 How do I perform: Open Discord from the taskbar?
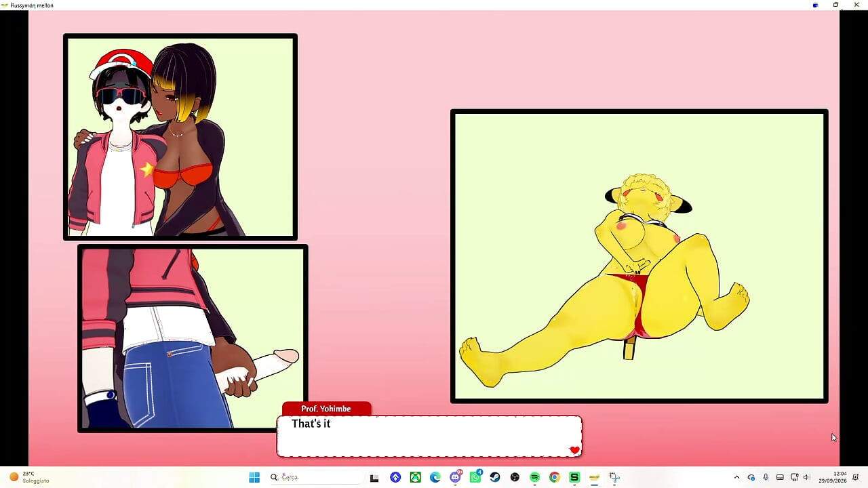(x=455, y=477)
